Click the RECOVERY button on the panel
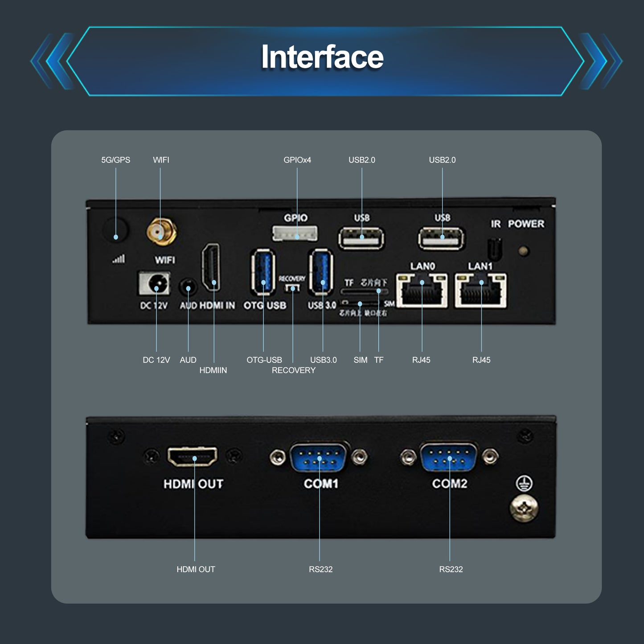644x644 pixels. pyautogui.click(x=292, y=288)
